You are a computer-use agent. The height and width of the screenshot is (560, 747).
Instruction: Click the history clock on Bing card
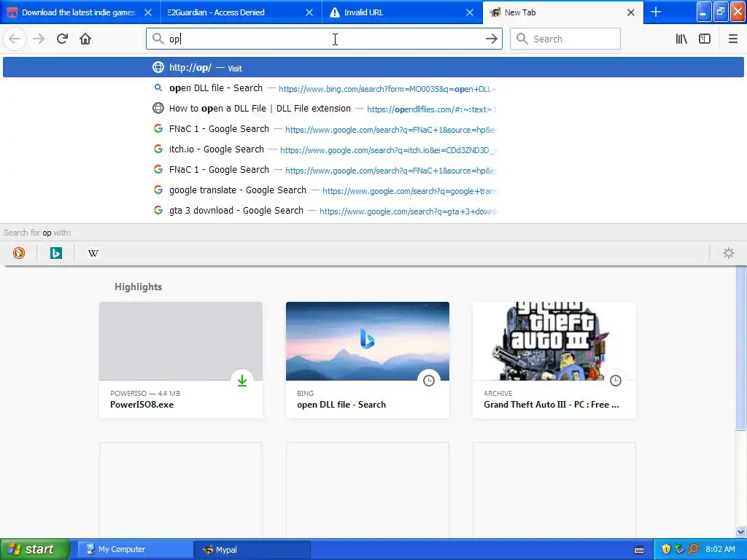click(429, 381)
